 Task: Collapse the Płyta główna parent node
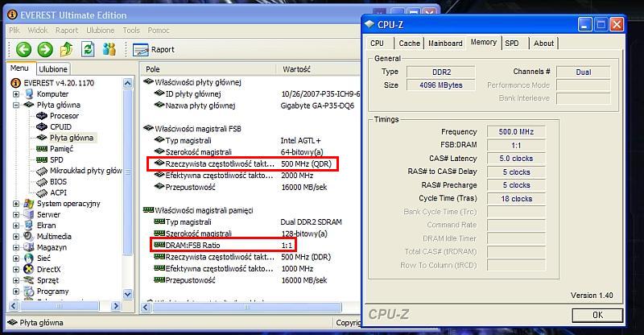coord(15,105)
